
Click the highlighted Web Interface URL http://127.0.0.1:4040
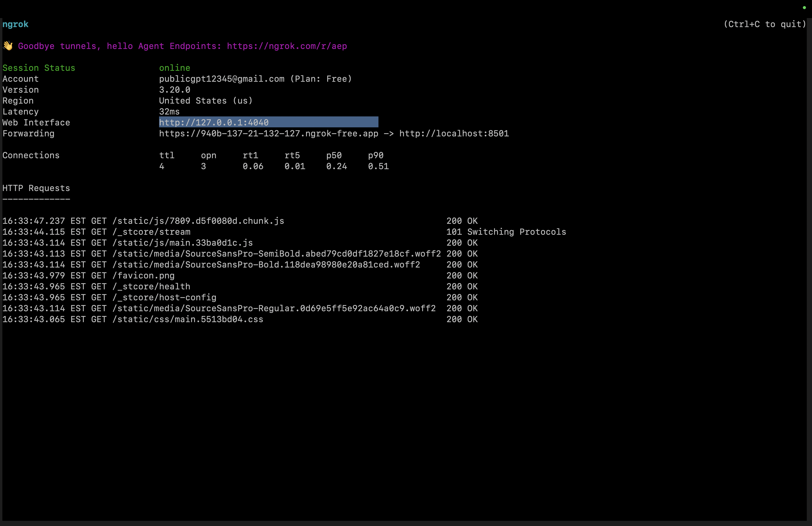click(214, 123)
